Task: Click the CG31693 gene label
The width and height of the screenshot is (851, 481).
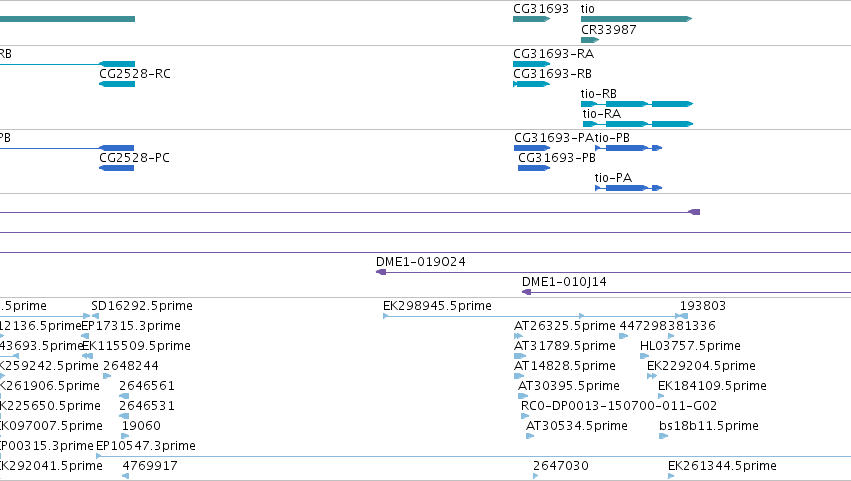Action: (x=541, y=9)
